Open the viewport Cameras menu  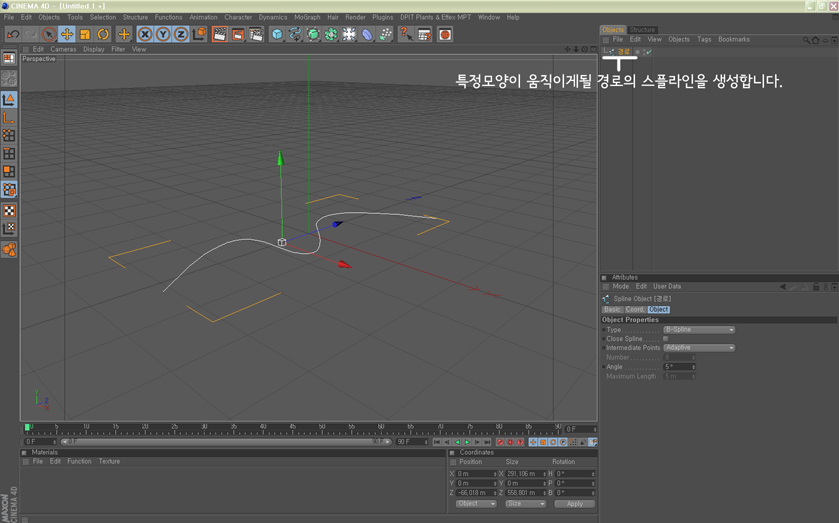point(63,49)
